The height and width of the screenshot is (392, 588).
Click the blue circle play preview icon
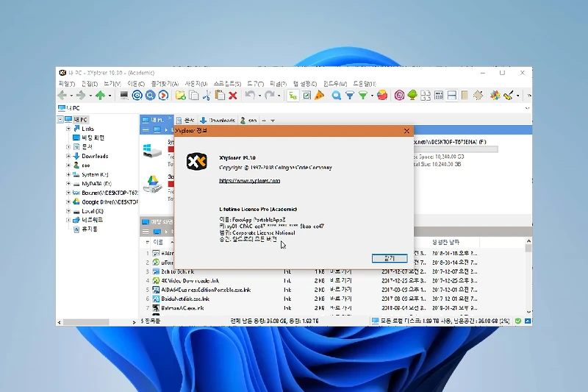point(163,96)
